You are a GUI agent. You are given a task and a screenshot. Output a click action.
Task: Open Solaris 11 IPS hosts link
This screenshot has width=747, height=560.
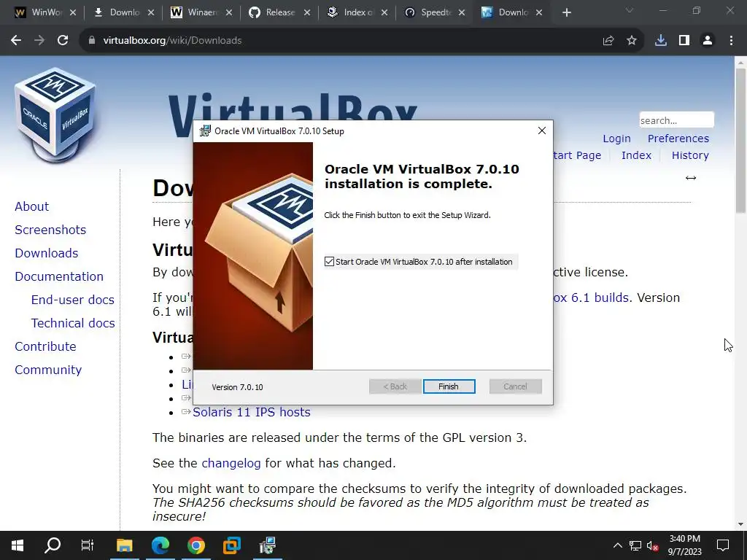(251, 412)
